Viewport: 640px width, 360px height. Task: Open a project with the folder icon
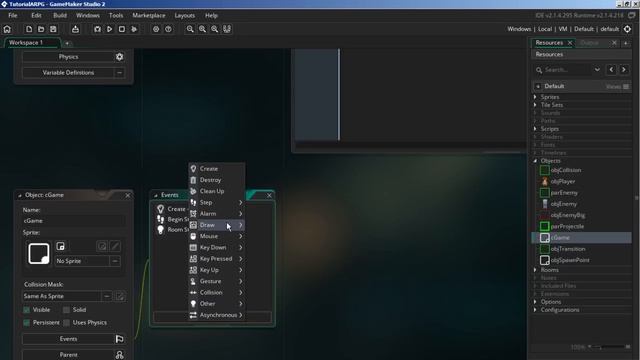pyautogui.click(x=41, y=29)
